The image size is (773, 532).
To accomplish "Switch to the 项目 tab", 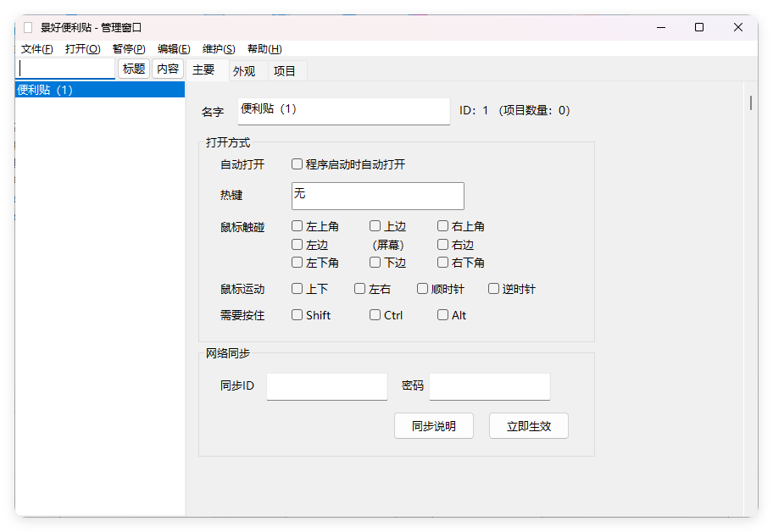I will pyautogui.click(x=286, y=69).
